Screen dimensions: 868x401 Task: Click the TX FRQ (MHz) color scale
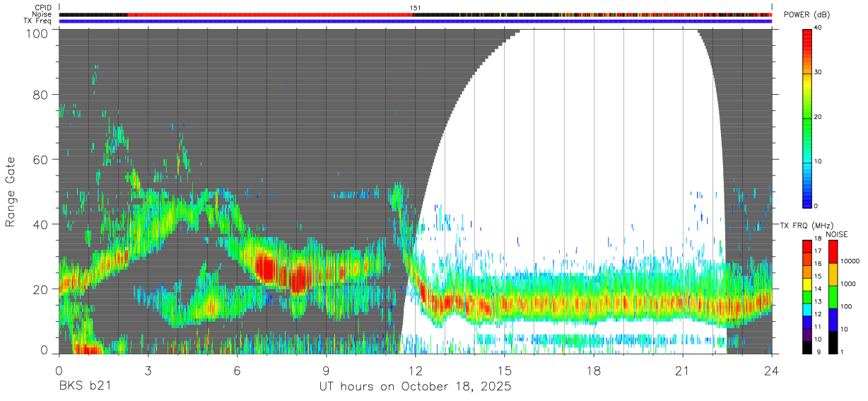coord(807,296)
